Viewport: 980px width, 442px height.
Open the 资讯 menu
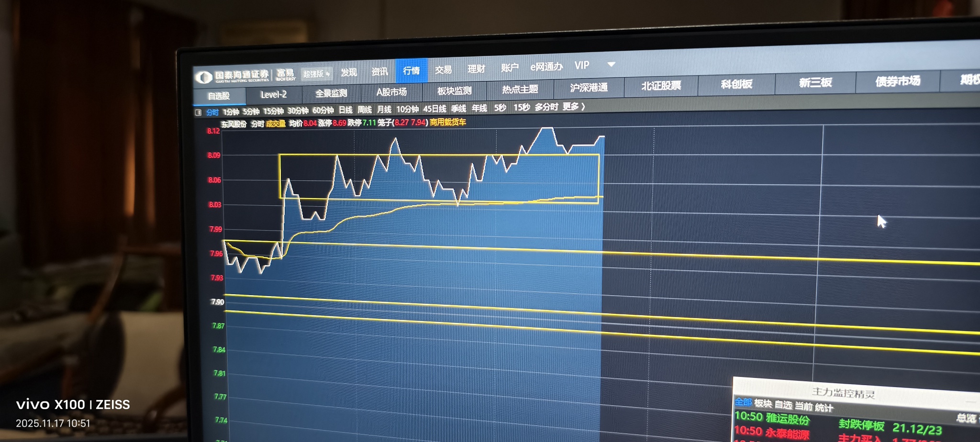(x=380, y=71)
